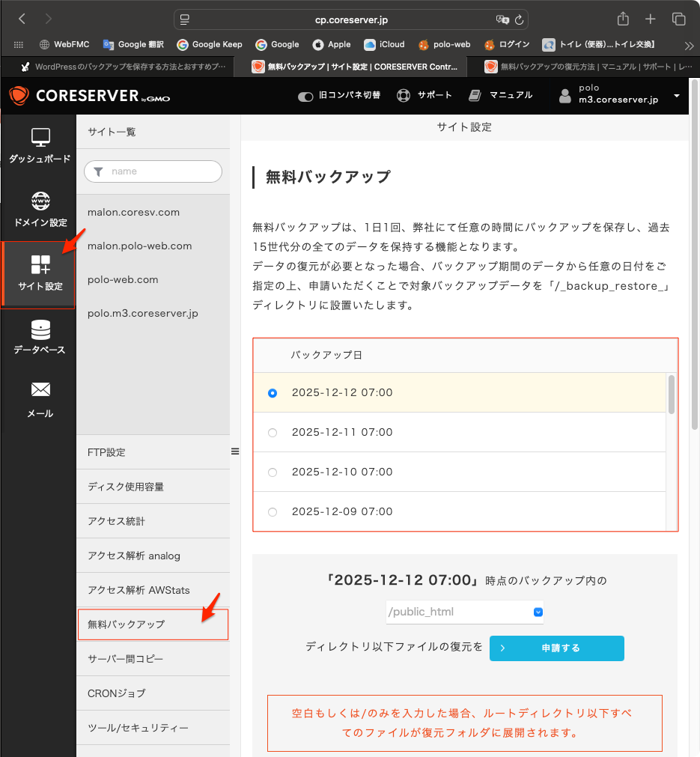700x757 pixels.
Task: Open the /public_html directory dropdown
Action: pos(465,612)
